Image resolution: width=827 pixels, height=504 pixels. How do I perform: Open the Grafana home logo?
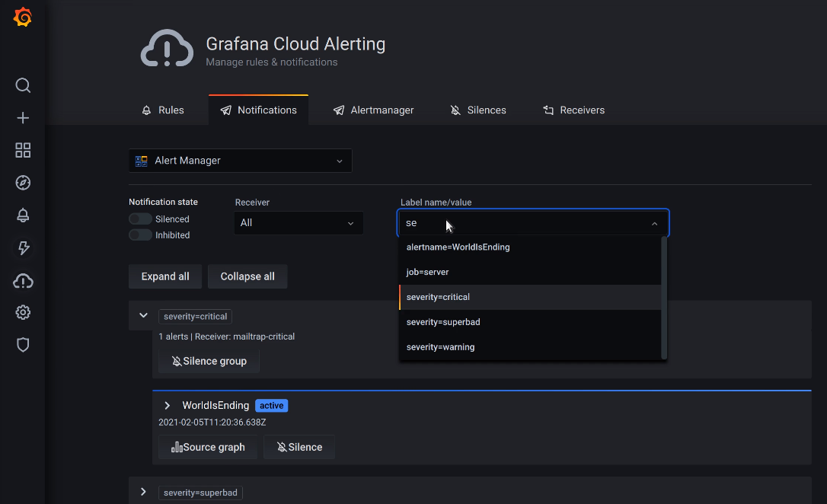click(22, 17)
